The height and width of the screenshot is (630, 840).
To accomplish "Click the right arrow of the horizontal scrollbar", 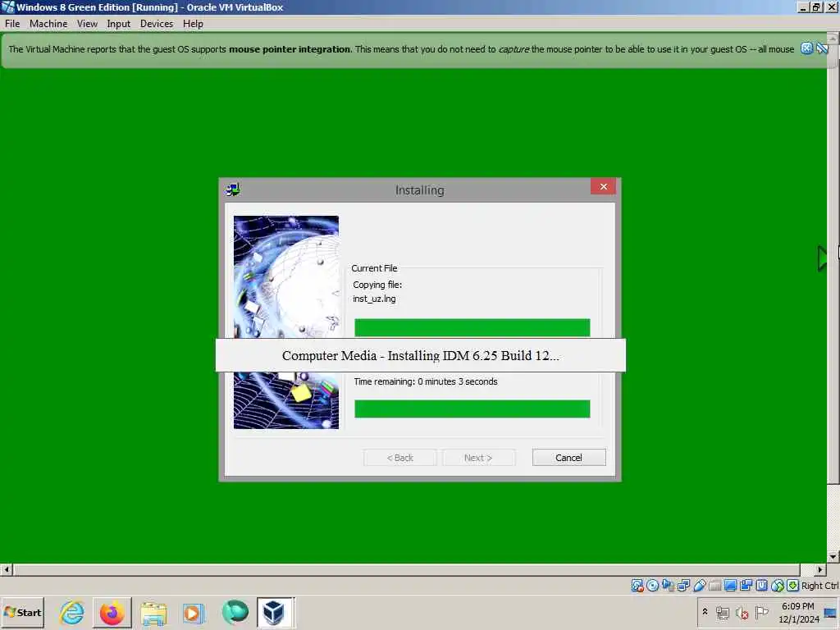I will tap(820, 569).
